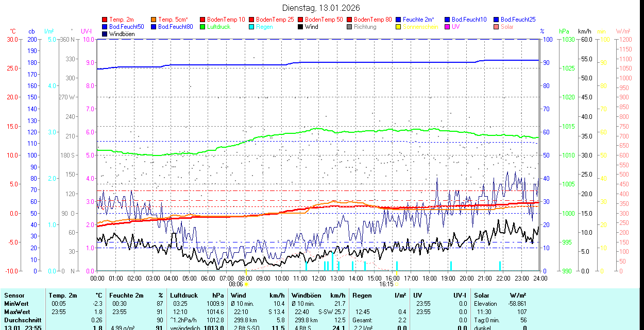Click the MaxWert row label
This screenshot has width=644, height=330.
tap(18, 312)
